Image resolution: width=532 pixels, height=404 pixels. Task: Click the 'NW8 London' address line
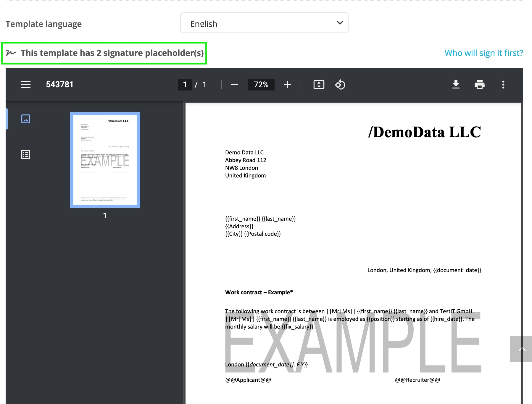[241, 168]
